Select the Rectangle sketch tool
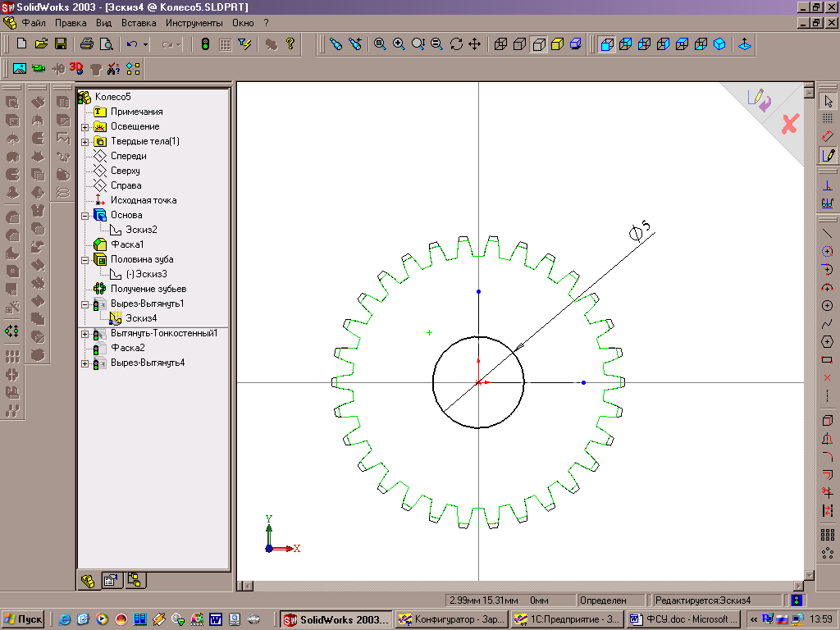 tap(827, 359)
